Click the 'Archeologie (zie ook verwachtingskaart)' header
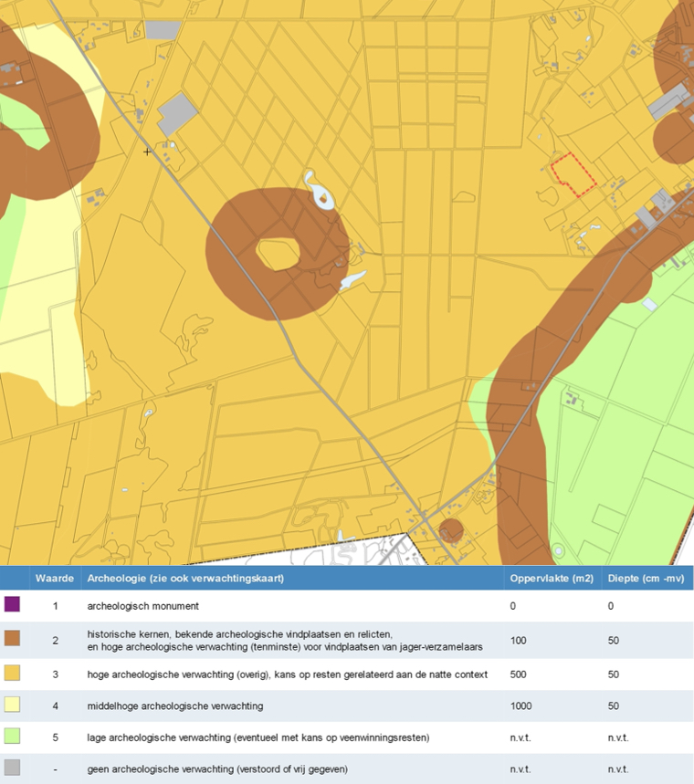 185,579
